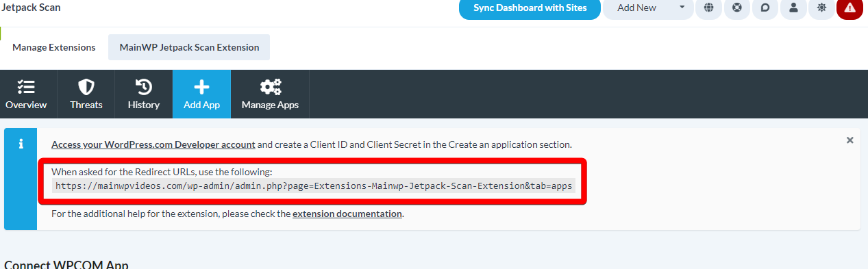This screenshot has width=868, height=269.
Task: Open the user account icon
Action: coord(793,8)
